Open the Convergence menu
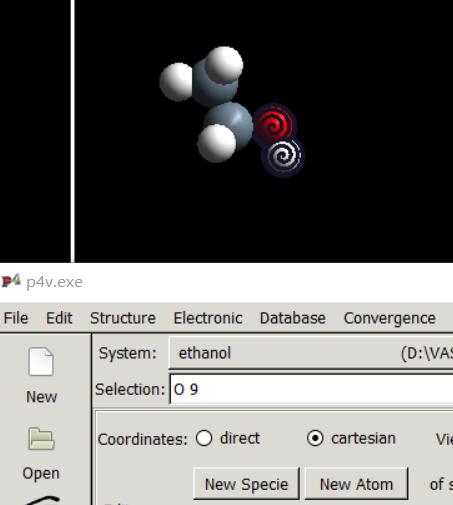 click(389, 318)
